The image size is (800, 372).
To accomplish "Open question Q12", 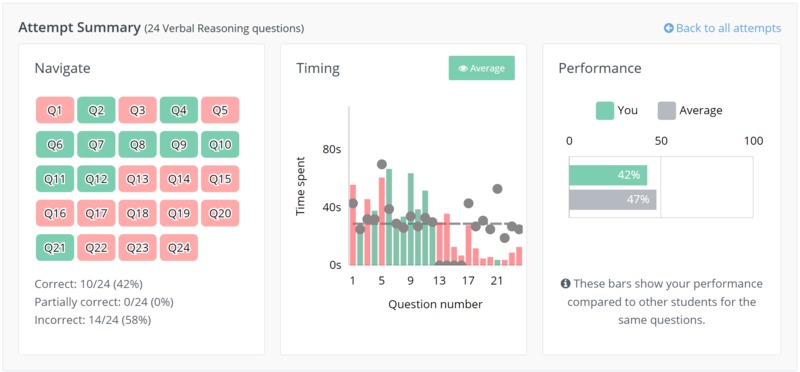I will [x=96, y=179].
